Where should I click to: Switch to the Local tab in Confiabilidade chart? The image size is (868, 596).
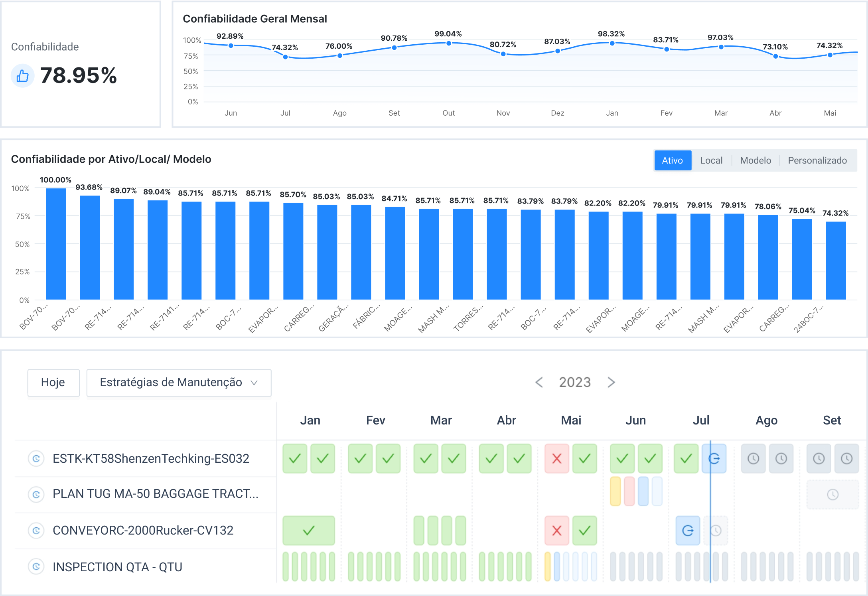711,159
